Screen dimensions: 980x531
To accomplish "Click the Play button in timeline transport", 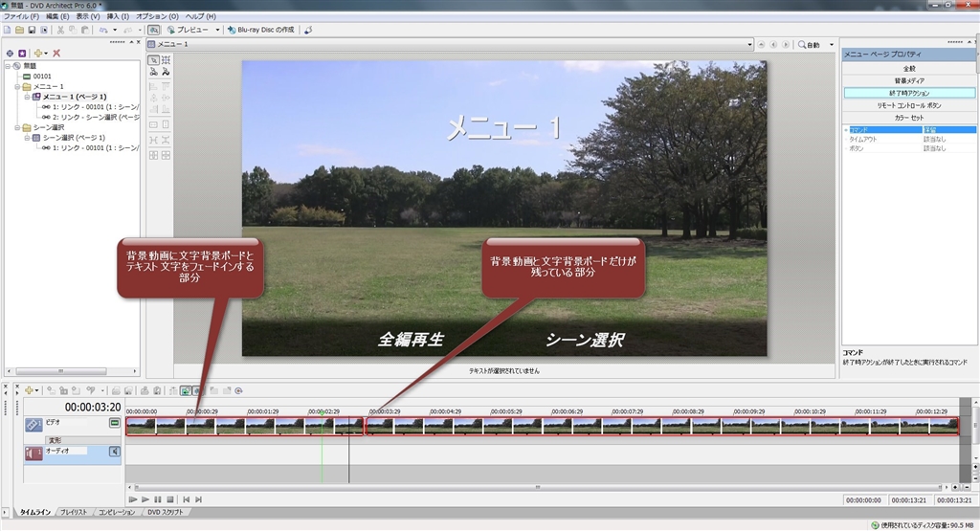I will (145, 499).
